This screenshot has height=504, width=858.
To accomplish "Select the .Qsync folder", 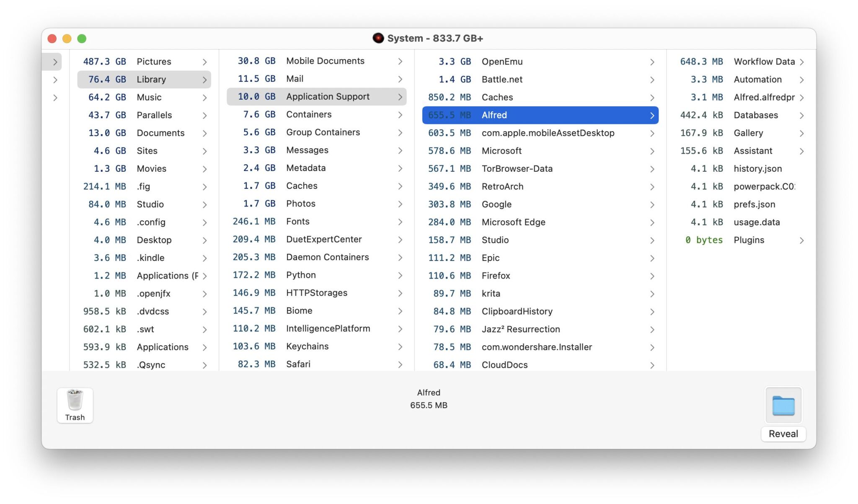I will point(144,365).
